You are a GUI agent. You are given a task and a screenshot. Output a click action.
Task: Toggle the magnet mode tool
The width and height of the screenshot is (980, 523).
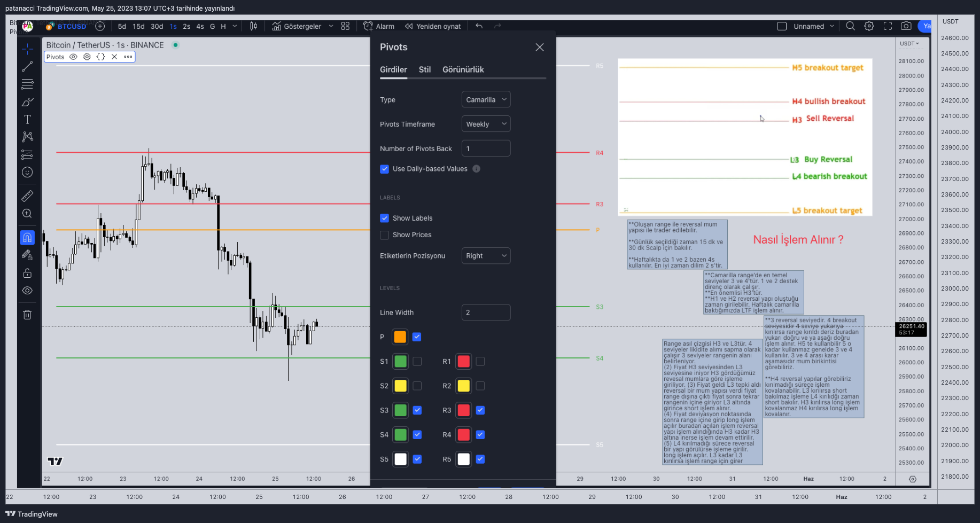tap(27, 237)
